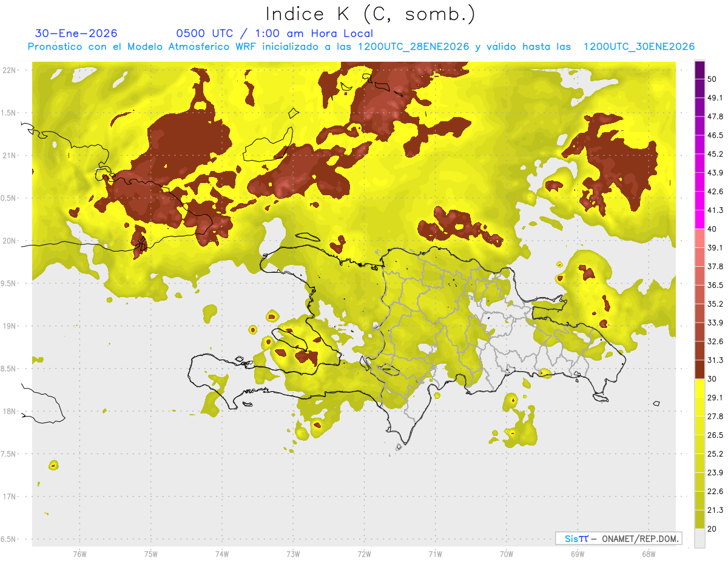The image size is (728, 562).
Task: Click the color bar value '20'
Action: click(x=712, y=529)
